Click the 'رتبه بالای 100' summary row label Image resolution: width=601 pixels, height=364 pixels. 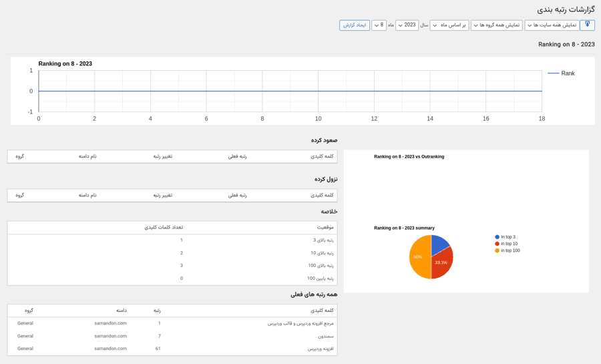tap(321, 266)
